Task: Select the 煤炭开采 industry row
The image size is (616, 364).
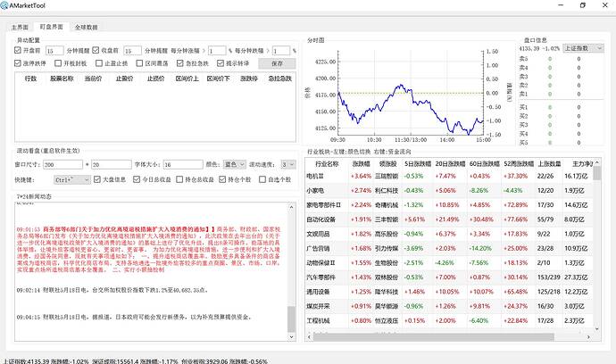Action: (x=449, y=306)
